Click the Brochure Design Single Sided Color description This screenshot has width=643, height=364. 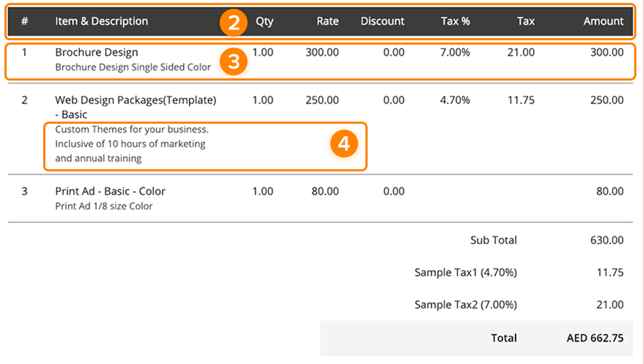pyautogui.click(x=133, y=67)
